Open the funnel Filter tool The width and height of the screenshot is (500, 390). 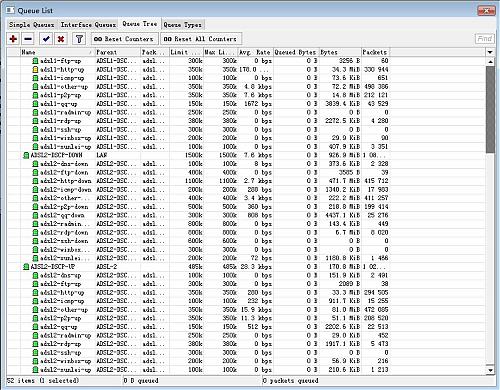79,39
